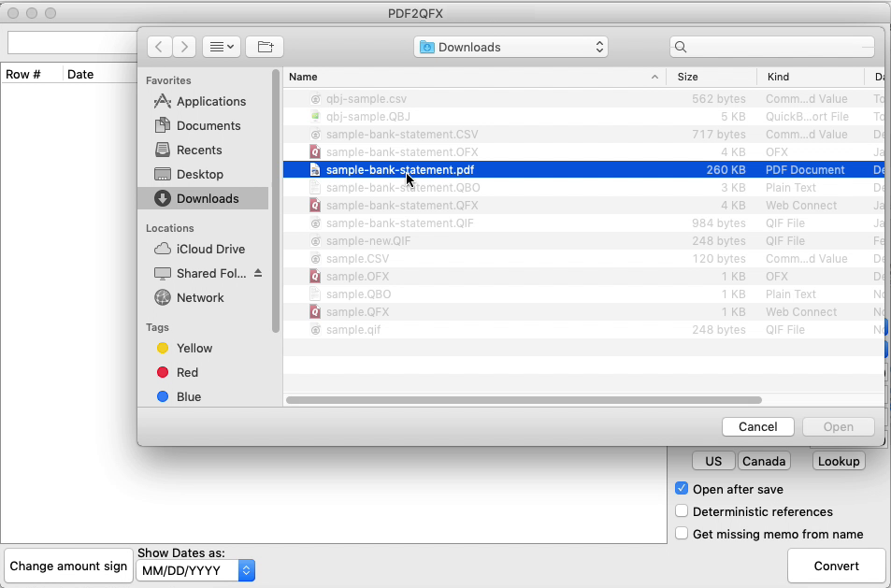Click the sample-bank-statement.QBO document icon
891x588 pixels.
315,188
